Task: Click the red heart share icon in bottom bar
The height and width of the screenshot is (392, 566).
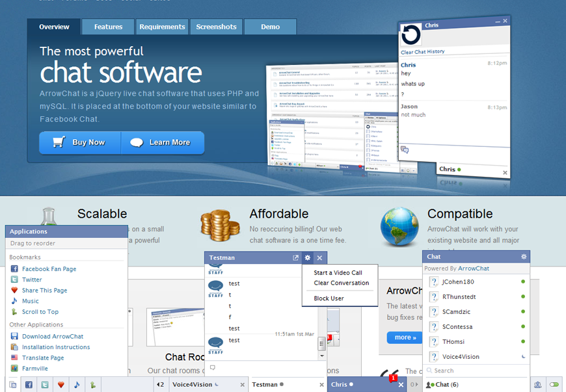Action: pos(61,385)
